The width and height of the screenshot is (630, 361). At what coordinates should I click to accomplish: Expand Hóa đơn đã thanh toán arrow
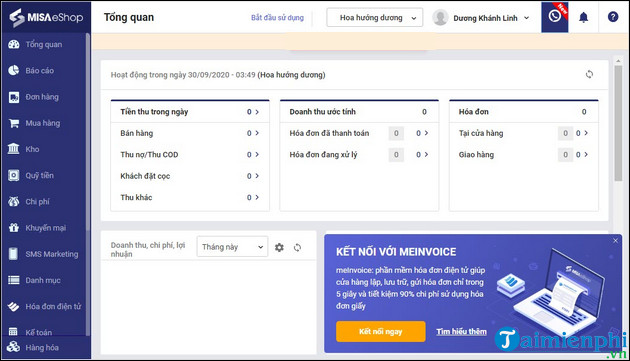pos(426,133)
